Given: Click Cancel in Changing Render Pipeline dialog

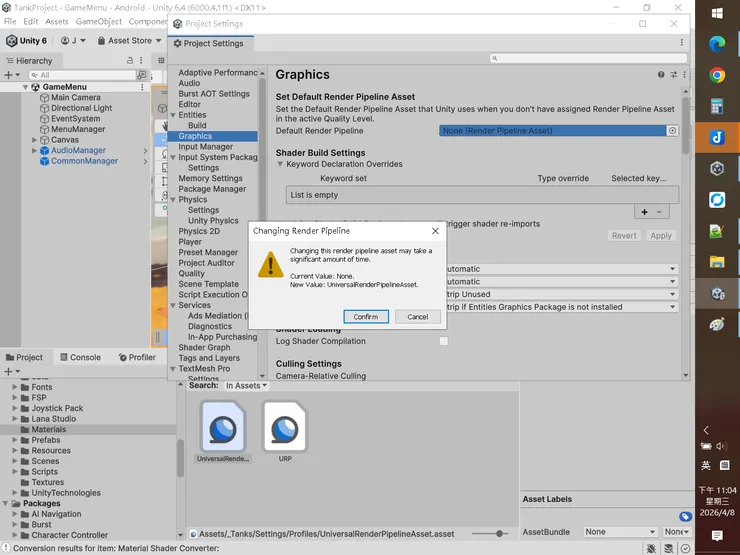Looking at the screenshot, I should click(418, 317).
